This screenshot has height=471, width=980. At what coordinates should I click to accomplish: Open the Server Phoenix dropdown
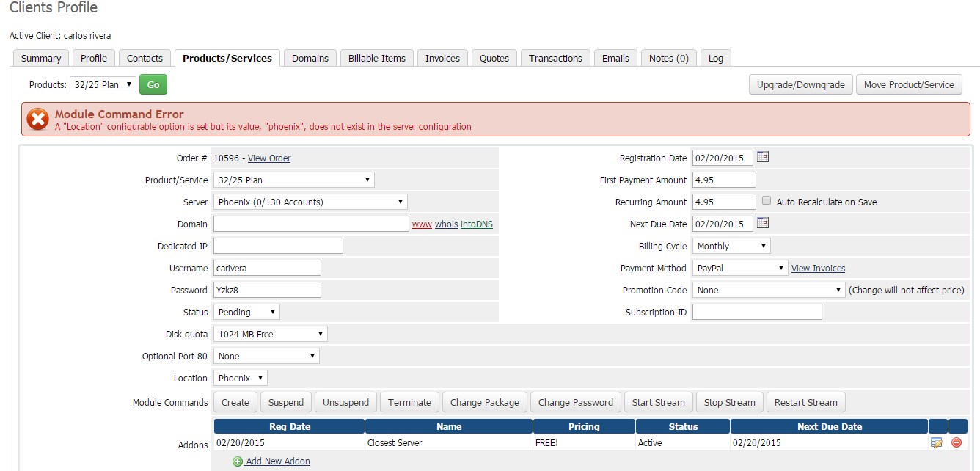pos(310,202)
